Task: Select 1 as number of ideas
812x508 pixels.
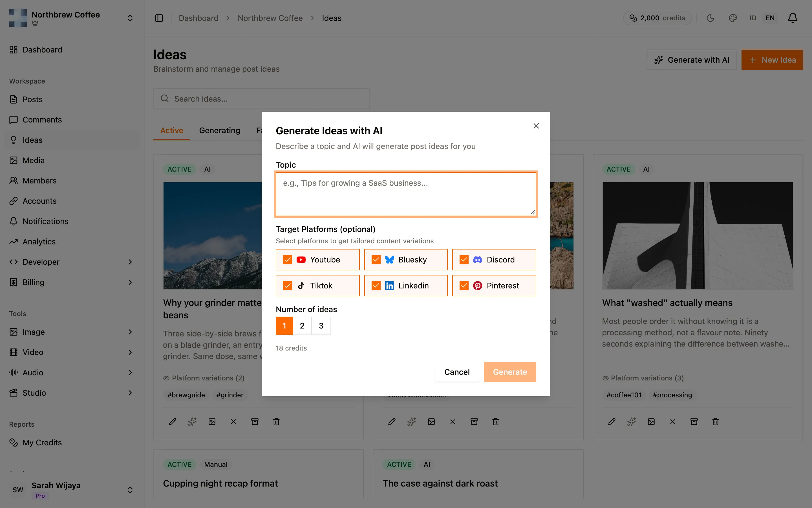Action: click(284, 326)
